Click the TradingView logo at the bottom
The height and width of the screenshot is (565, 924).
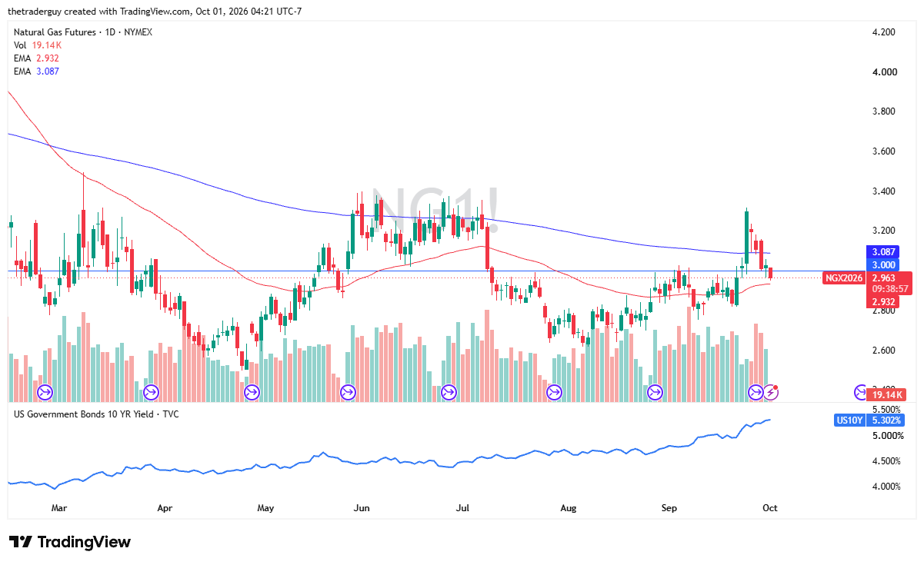[69, 542]
